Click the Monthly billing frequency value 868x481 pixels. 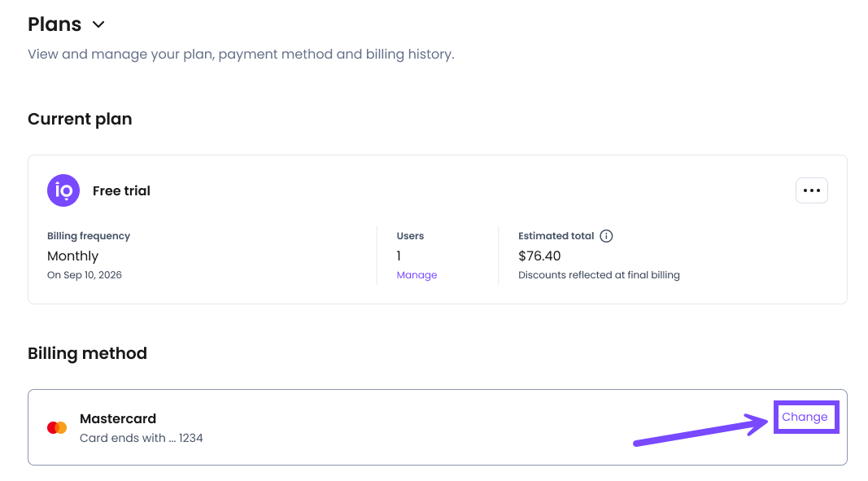tap(72, 256)
